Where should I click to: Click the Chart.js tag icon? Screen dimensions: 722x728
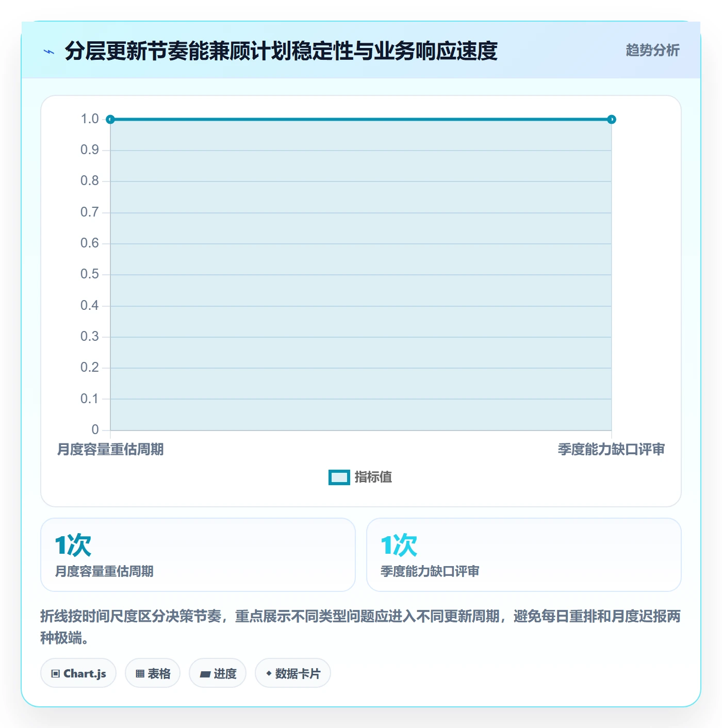56,673
